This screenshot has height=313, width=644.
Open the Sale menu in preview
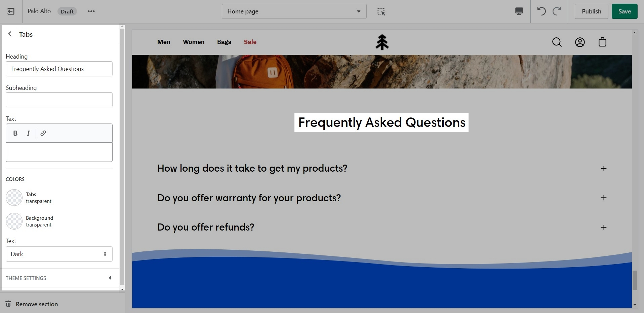pos(250,42)
